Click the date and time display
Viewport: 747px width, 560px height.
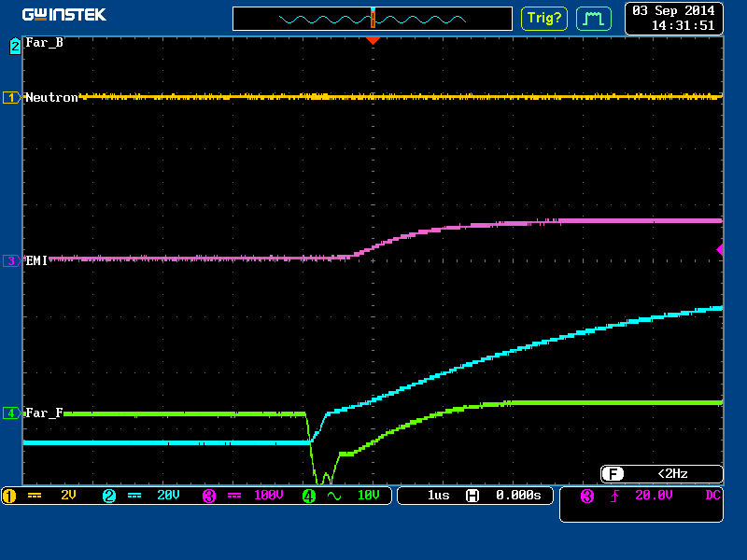[673, 18]
